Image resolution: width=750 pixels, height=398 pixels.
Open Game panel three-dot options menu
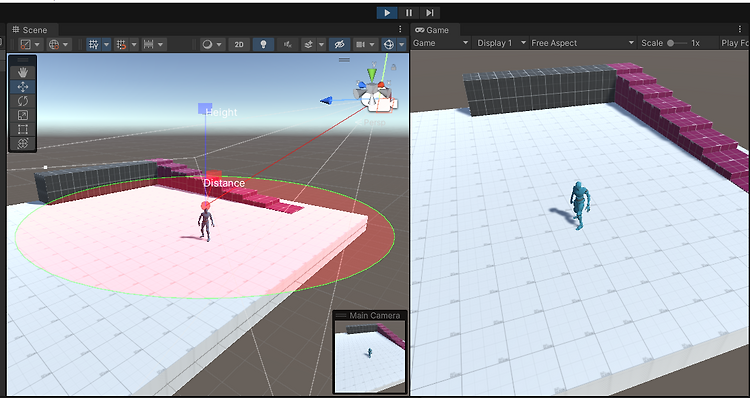740,30
